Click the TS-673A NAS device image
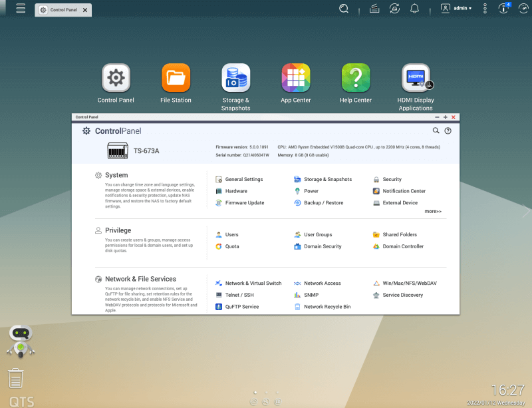This screenshot has width=532, height=408. [118, 151]
